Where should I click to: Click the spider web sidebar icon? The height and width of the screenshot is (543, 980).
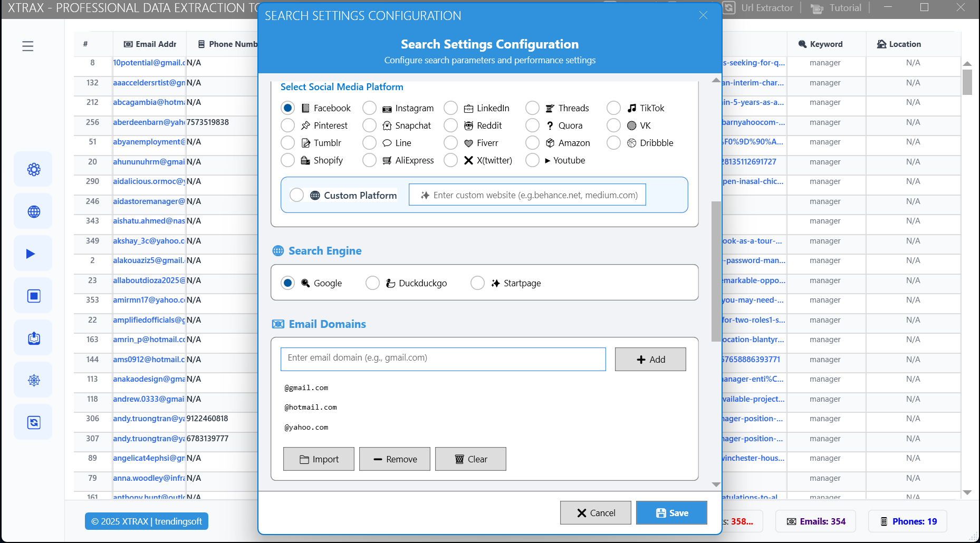pos(34,380)
